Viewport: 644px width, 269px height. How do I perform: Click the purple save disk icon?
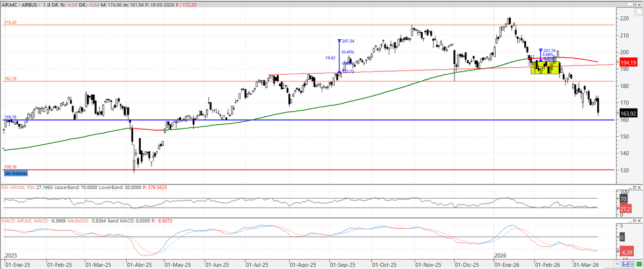pos(626,264)
